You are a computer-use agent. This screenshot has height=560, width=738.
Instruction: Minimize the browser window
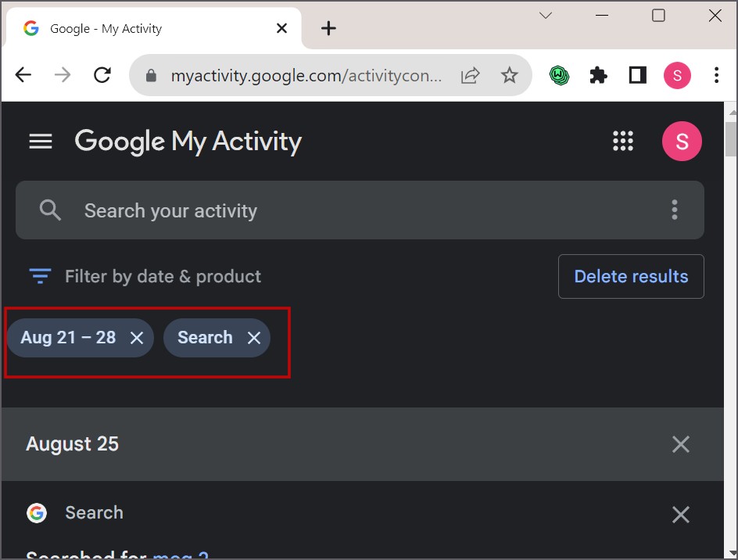click(x=601, y=16)
